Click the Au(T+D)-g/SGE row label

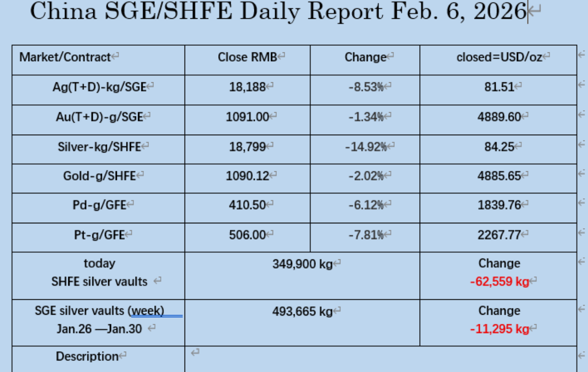[x=99, y=116]
